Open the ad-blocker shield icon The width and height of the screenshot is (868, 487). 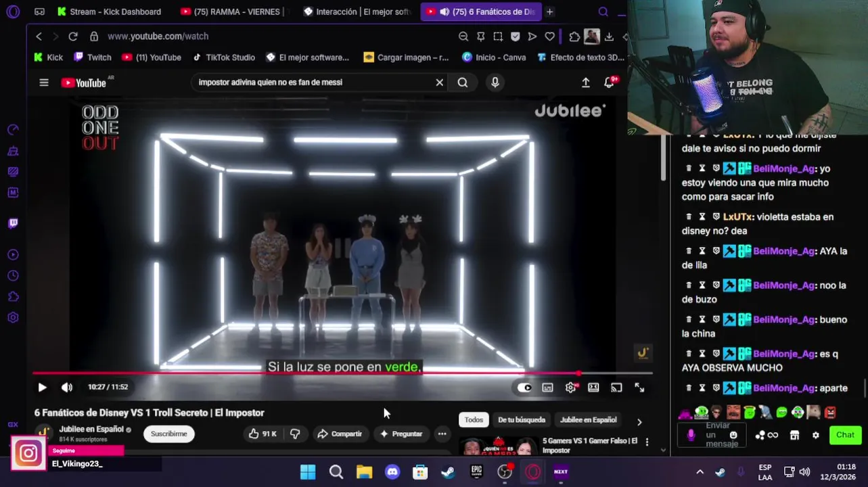coord(516,37)
